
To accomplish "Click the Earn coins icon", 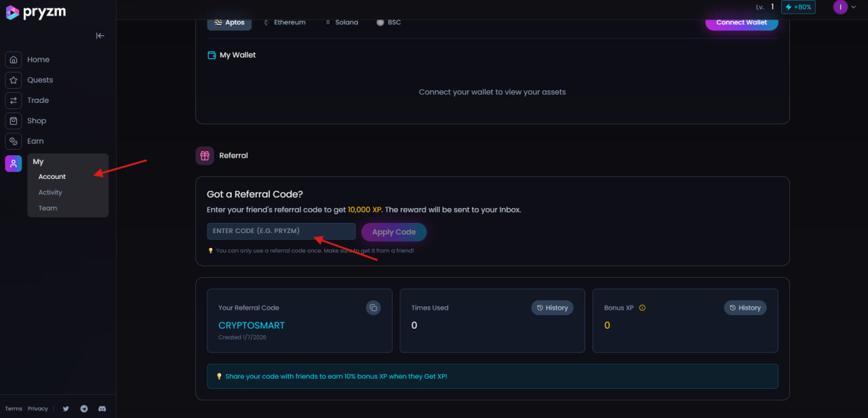I will pos(14,141).
